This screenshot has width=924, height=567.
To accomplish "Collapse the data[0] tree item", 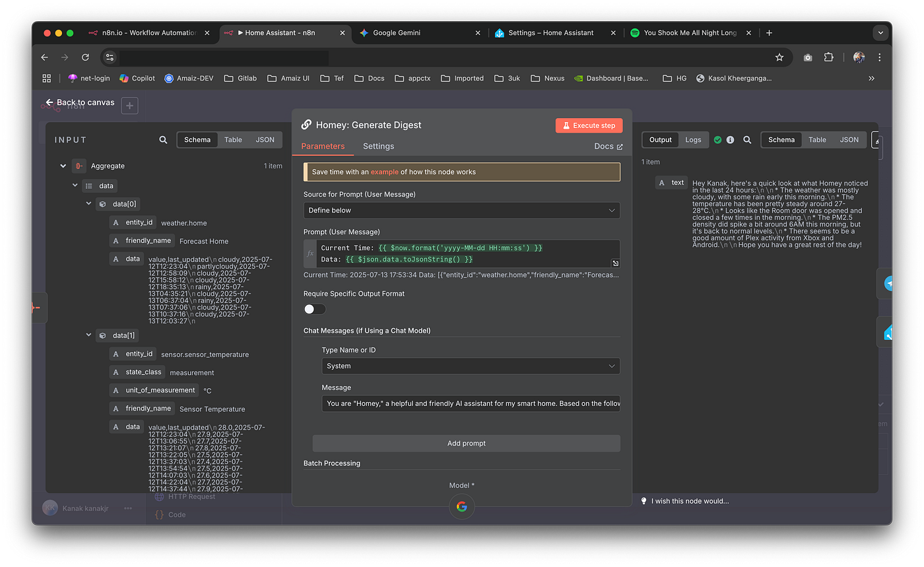I will click(x=88, y=203).
